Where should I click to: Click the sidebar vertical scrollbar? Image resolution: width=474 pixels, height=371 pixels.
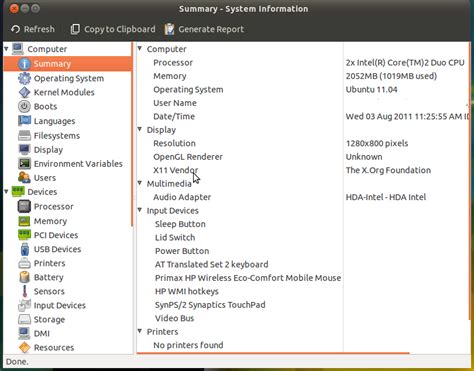tap(132, 133)
